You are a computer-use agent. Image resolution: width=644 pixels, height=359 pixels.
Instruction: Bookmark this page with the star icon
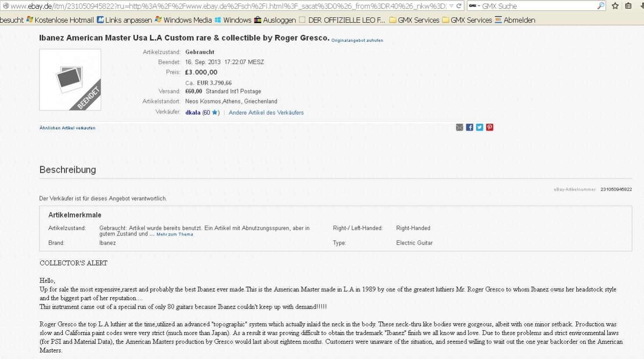(x=615, y=6)
